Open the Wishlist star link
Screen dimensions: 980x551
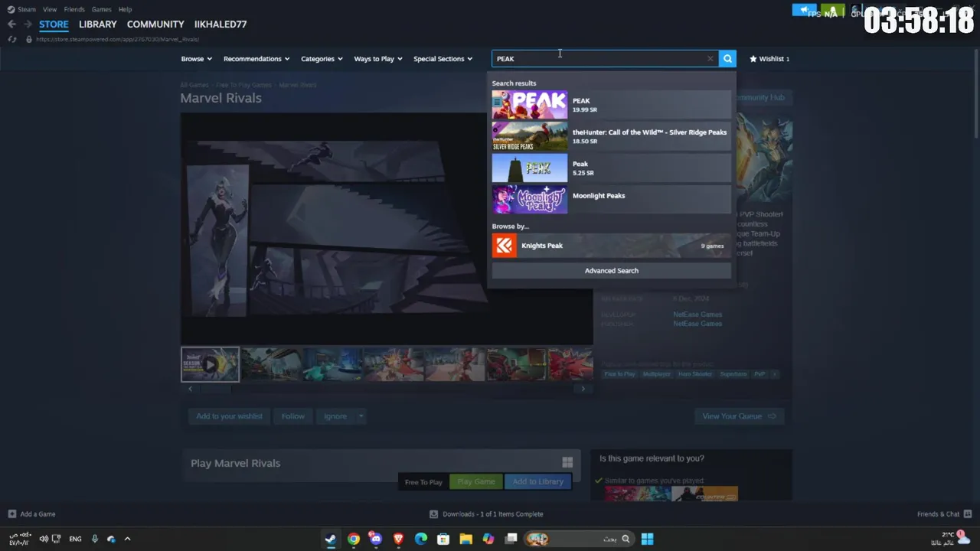tap(769, 58)
